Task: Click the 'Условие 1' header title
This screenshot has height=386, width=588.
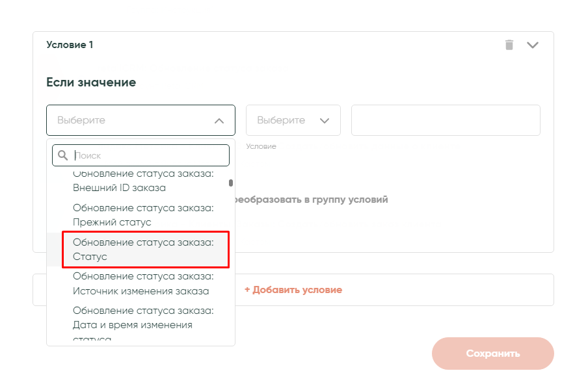Action: (70, 45)
